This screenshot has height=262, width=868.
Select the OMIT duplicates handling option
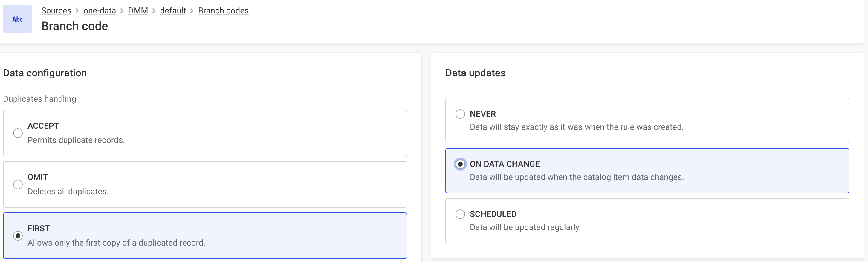18,185
